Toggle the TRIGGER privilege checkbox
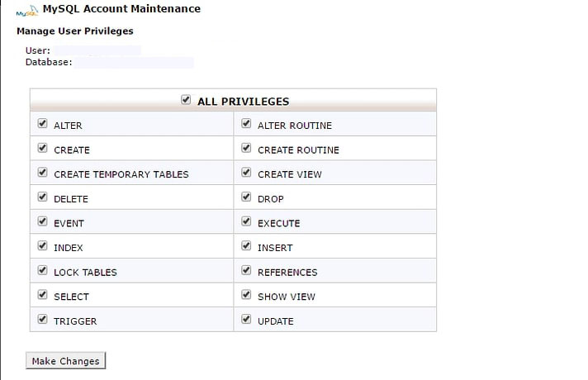Screen dimensions: 588x380 click(42, 319)
